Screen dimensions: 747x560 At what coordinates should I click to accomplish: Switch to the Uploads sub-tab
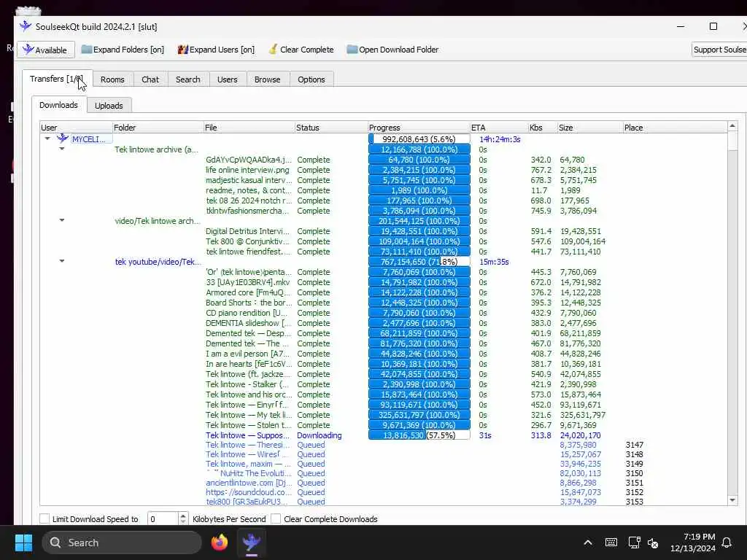[109, 106]
